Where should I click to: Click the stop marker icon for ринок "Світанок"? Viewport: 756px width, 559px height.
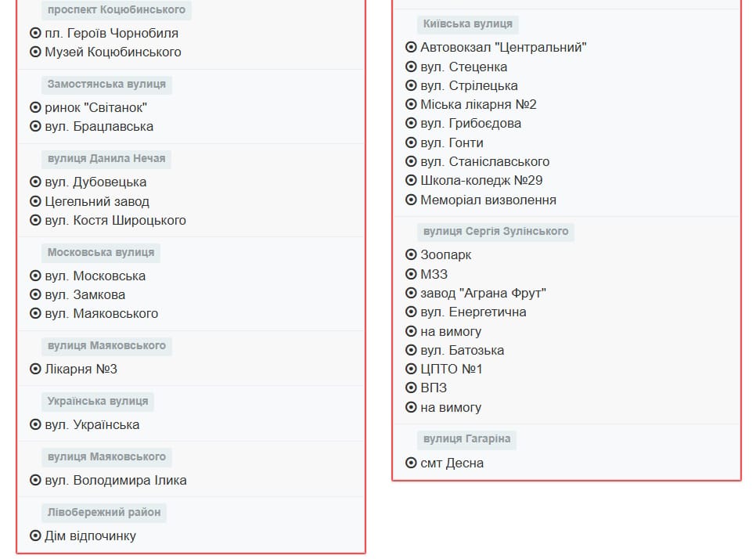pos(34,107)
